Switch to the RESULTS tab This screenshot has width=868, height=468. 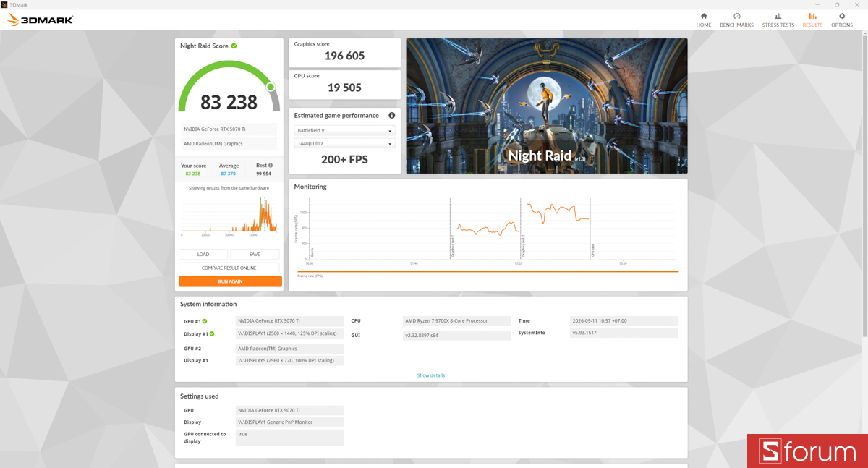tap(812, 20)
